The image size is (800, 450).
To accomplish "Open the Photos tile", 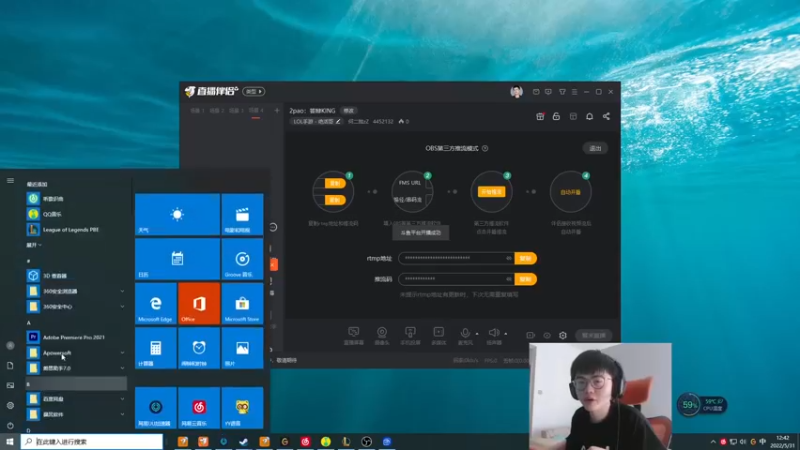I will [242, 348].
